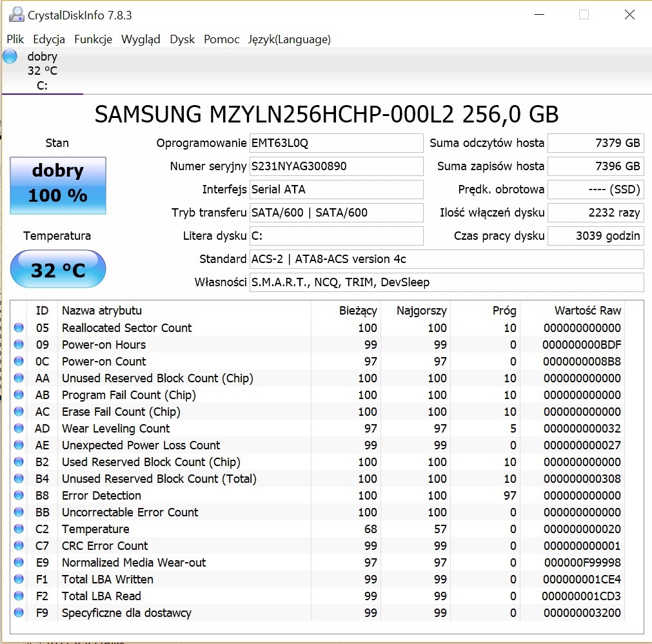This screenshot has height=644, width=652.
Task: Click the rotation speed field ---- (SSD)
Action: [596, 190]
